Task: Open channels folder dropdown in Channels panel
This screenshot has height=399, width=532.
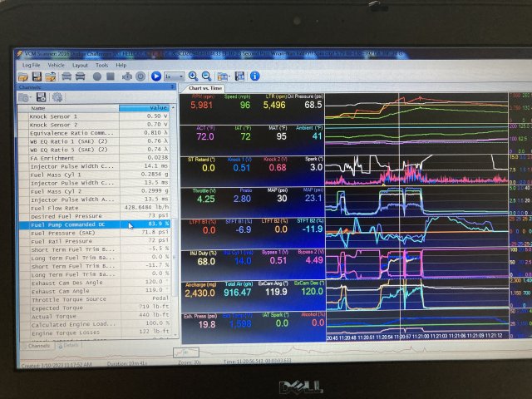Action: pos(24,98)
